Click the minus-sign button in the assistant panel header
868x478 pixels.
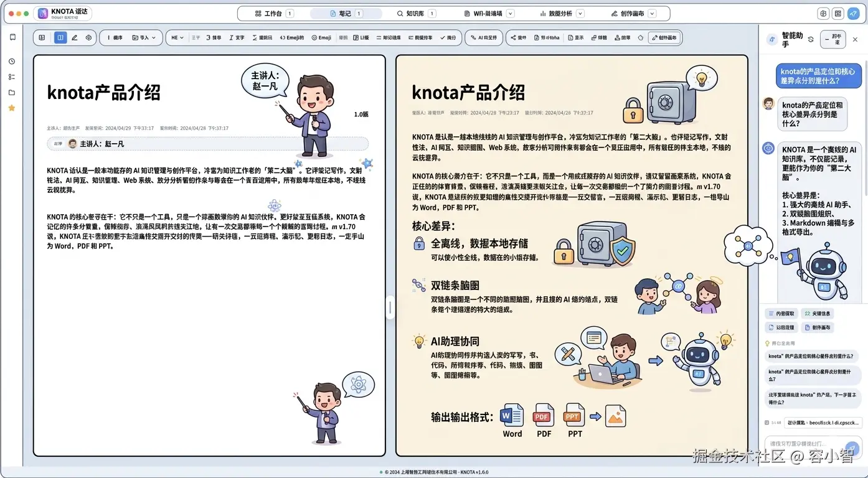click(833, 39)
